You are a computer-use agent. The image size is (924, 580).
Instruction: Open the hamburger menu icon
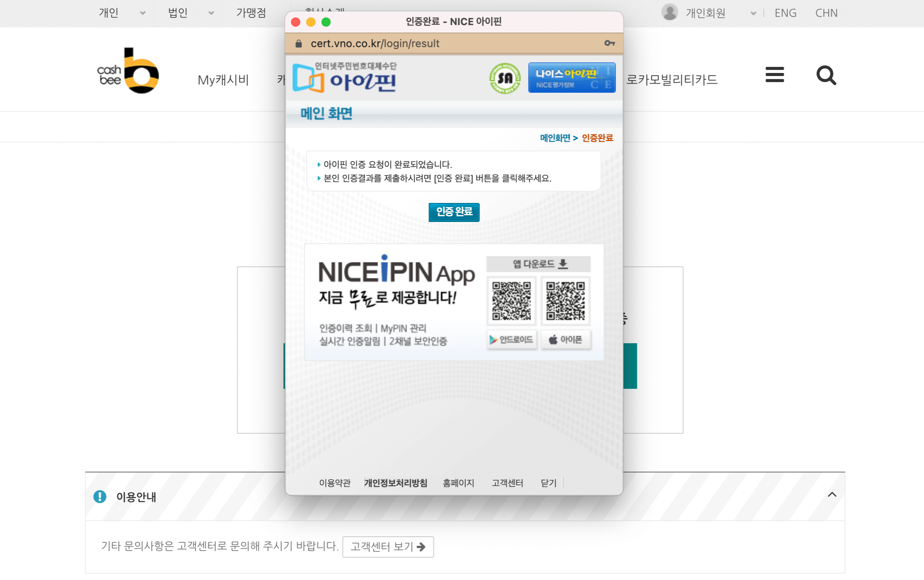[x=774, y=74]
